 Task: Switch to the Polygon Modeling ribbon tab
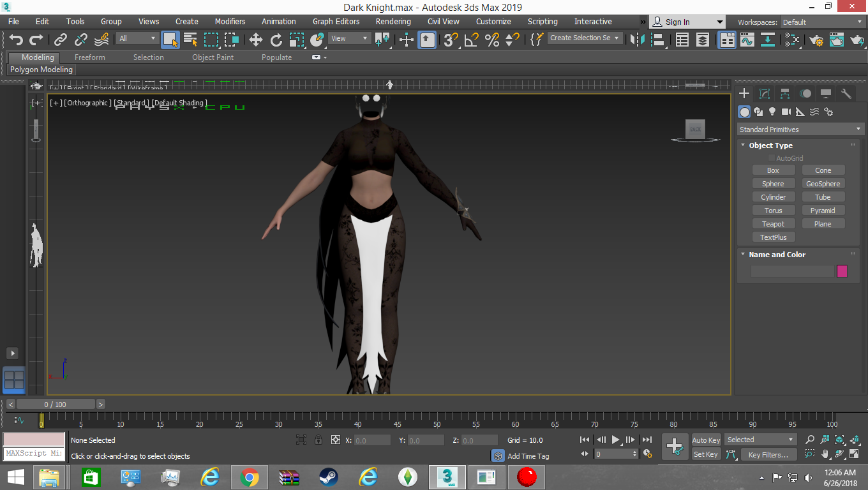pyautogui.click(x=41, y=70)
